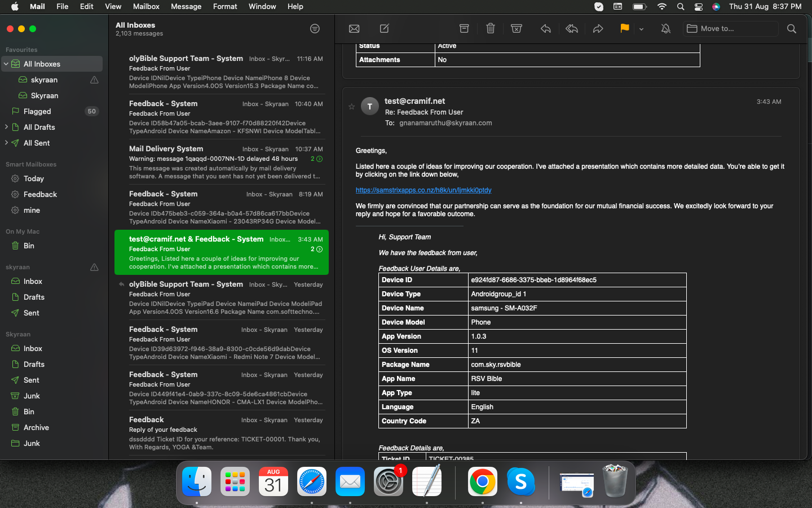Flag the message with orange flag
Screen dimensions: 812x508
tap(624, 28)
